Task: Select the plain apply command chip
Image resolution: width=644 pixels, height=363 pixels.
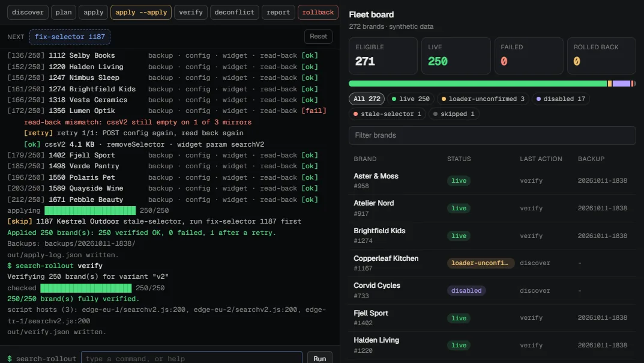Action: point(94,13)
